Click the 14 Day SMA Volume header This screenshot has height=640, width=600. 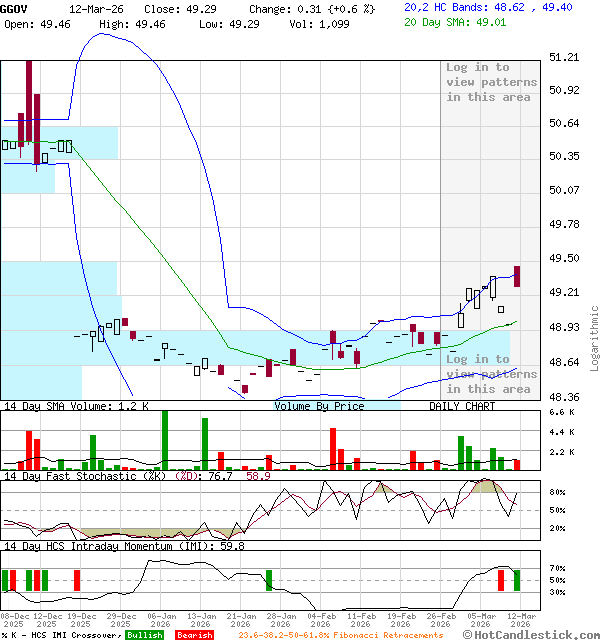[75, 406]
